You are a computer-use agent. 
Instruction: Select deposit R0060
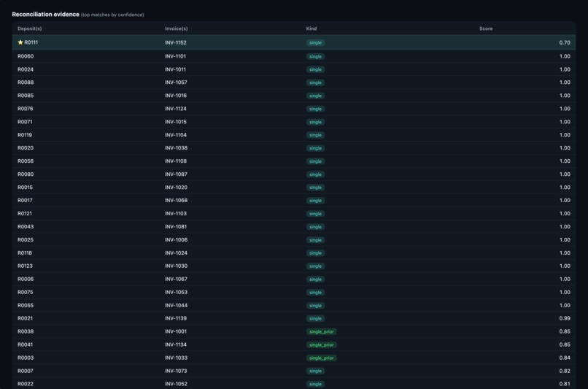[x=26, y=56]
